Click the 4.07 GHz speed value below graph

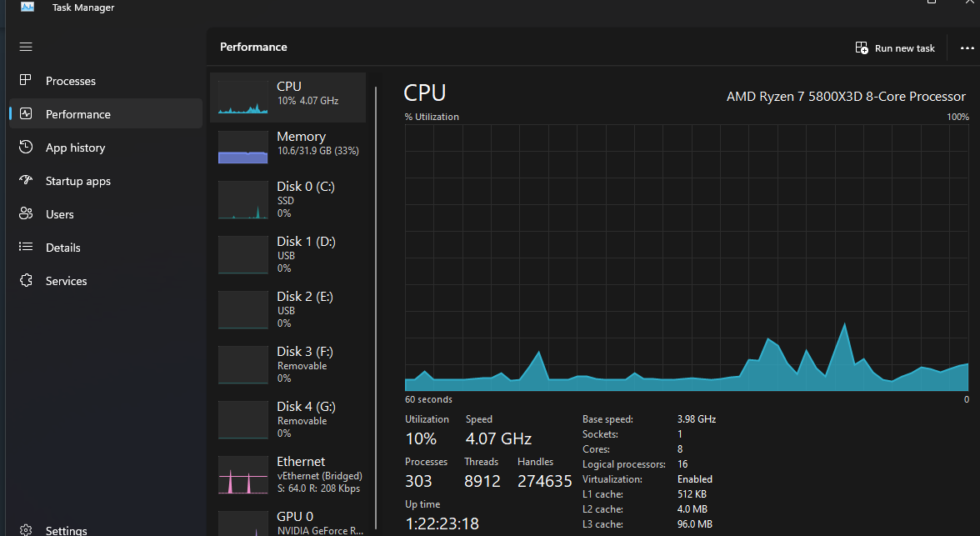[x=498, y=438]
